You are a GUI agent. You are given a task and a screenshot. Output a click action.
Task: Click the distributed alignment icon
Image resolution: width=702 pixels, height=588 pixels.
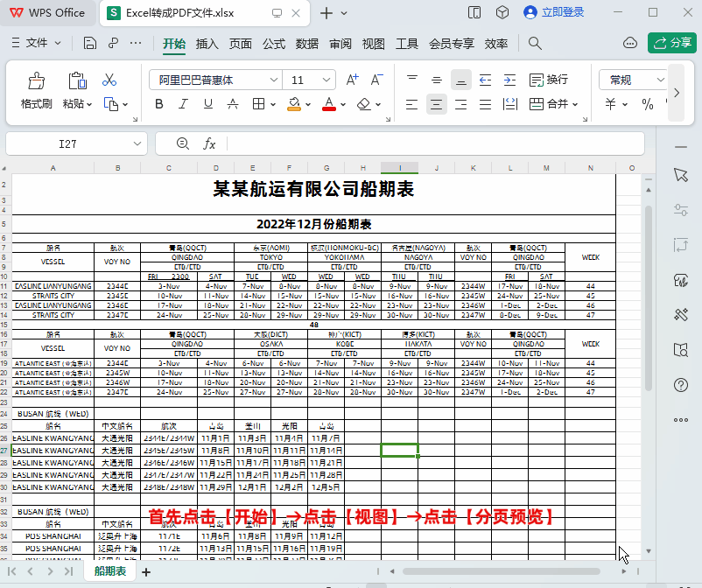click(x=510, y=104)
